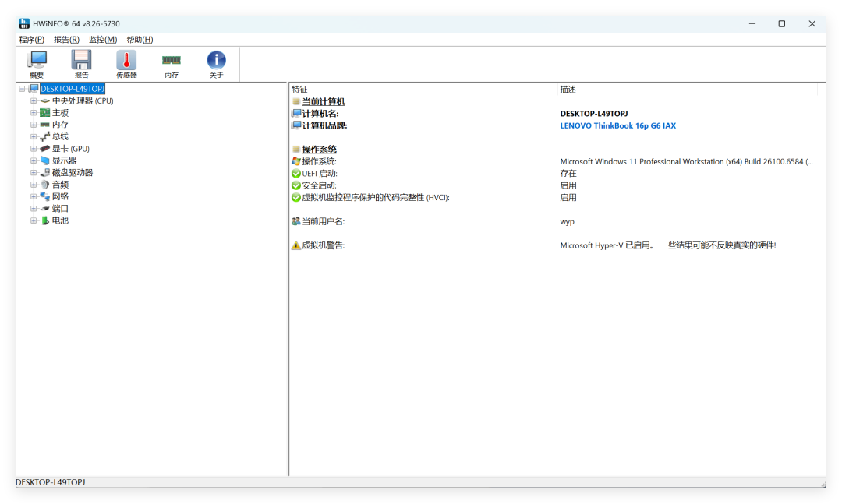Expand the 电池 tree node
The height and width of the screenshot is (504, 842).
coord(34,220)
